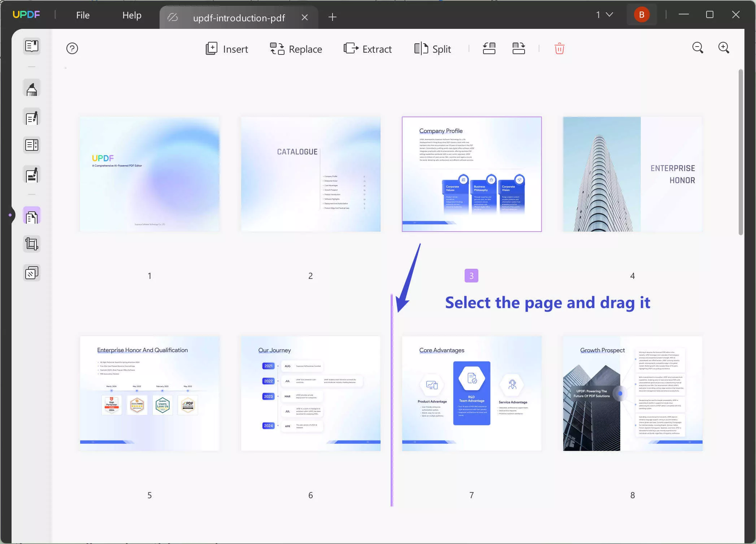Click page number 5 label

click(x=149, y=495)
